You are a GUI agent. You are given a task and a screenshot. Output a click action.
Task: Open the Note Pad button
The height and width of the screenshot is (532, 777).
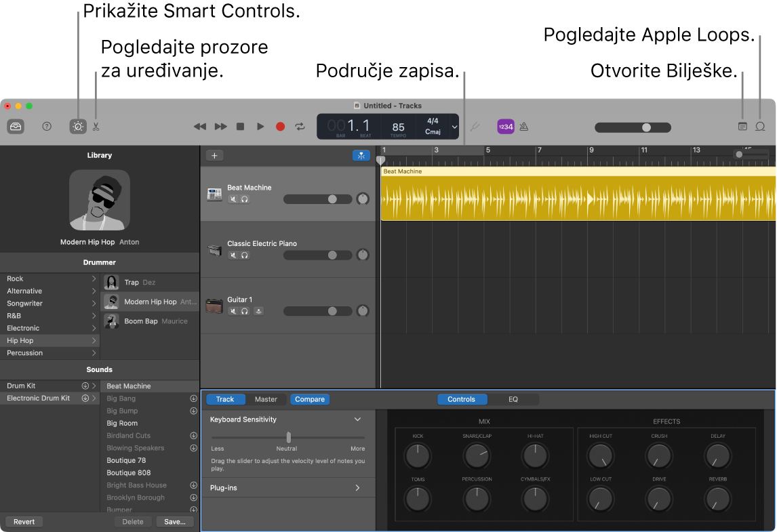pos(742,127)
